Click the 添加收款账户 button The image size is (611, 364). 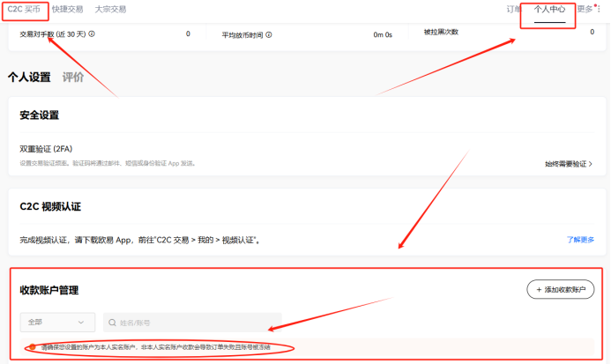[x=561, y=289]
